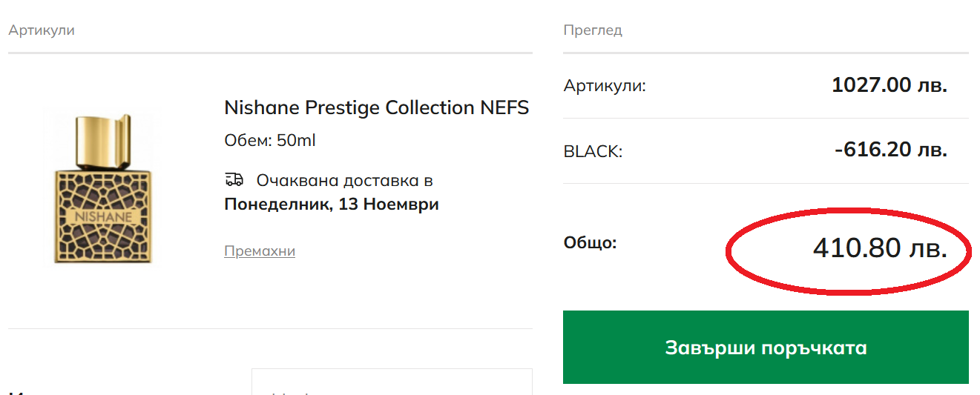This screenshot has width=980, height=395.
Task: Open the Nishane Prestige Collection product title
Action: (x=376, y=107)
